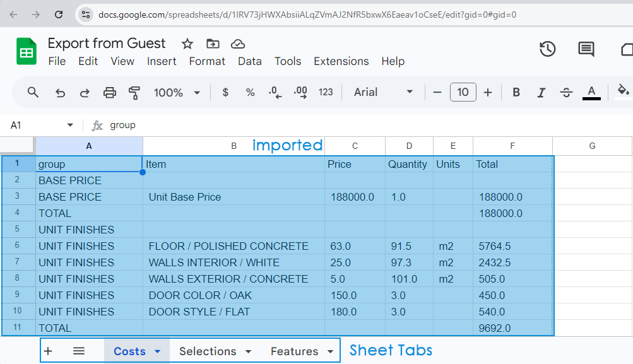The width and height of the screenshot is (633, 364).
Task: Activate the paint format roller tool
Action: pyautogui.click(x=134, y=93)
